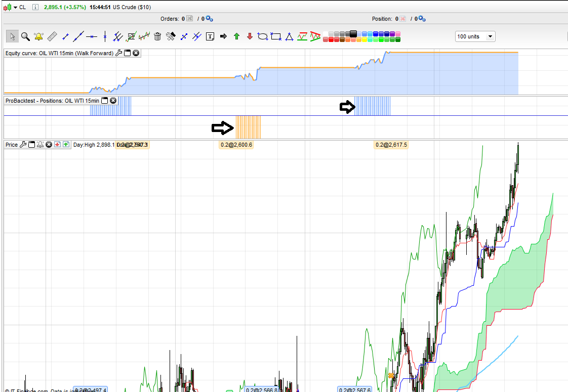
Task: Select the red triangle wedge pattern tool
Action: coord(315,36)
